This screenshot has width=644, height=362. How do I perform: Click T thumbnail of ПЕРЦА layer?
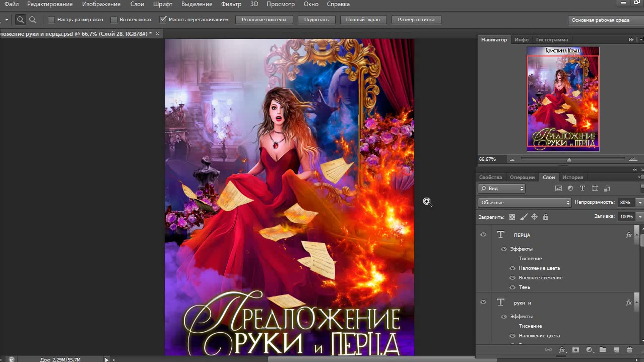[500, 235]
